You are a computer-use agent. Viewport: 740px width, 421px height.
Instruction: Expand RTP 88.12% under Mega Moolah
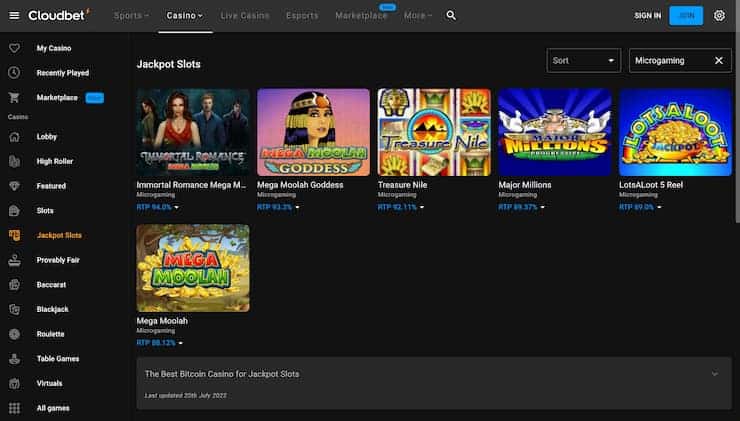[x=160, y=343]
